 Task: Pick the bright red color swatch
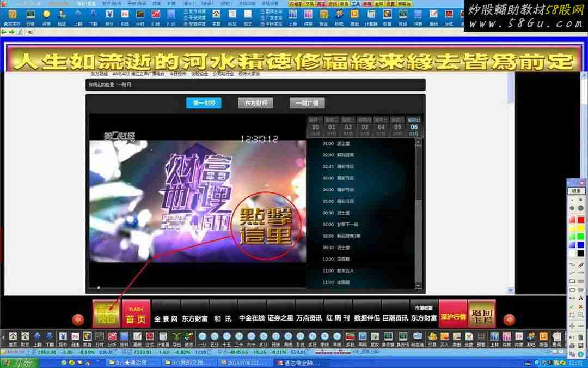(580, 219)
